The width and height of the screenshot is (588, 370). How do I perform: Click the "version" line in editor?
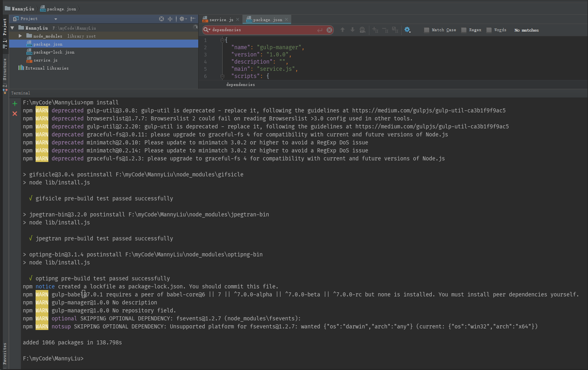pyautogui.click(x=261, y=54)
